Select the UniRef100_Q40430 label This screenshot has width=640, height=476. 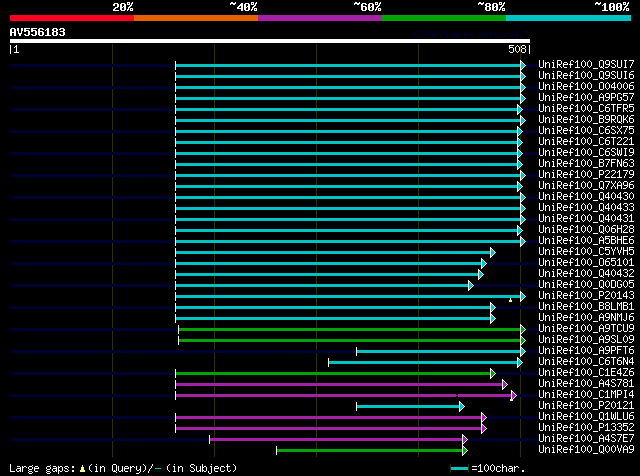pyautogui.click(x=586, y=196)
